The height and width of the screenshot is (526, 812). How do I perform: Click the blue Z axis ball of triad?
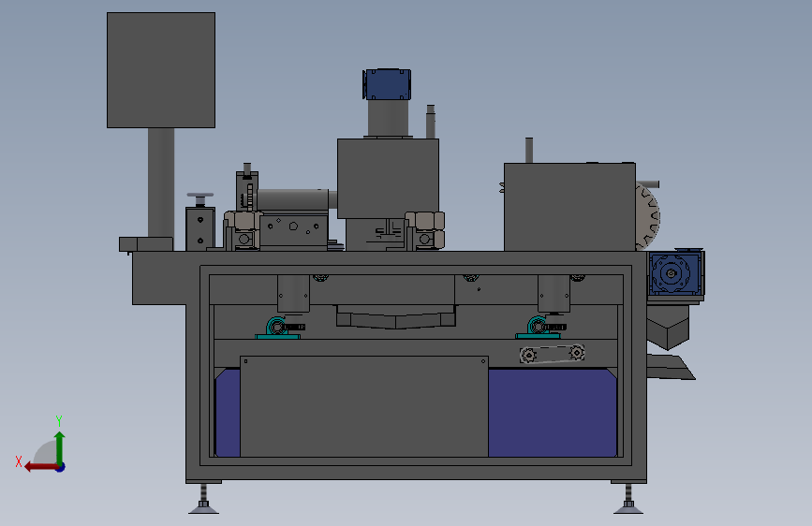(x=61, y=467)
